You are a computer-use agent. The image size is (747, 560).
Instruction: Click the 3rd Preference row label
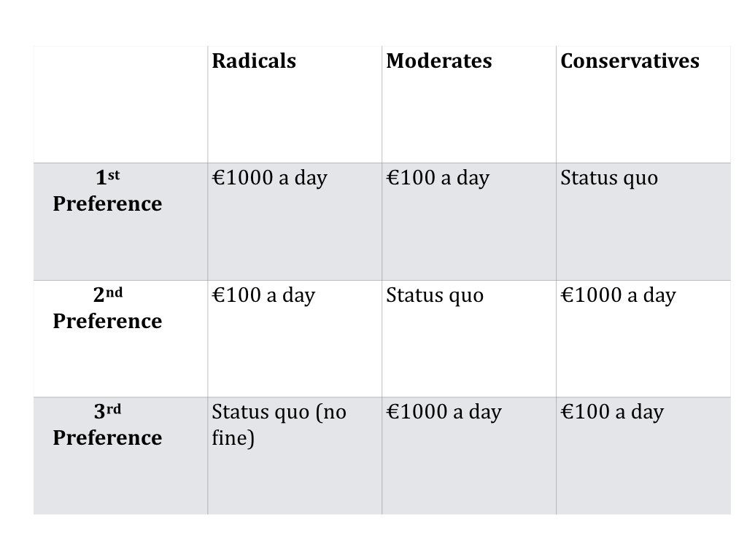point(107,425)
